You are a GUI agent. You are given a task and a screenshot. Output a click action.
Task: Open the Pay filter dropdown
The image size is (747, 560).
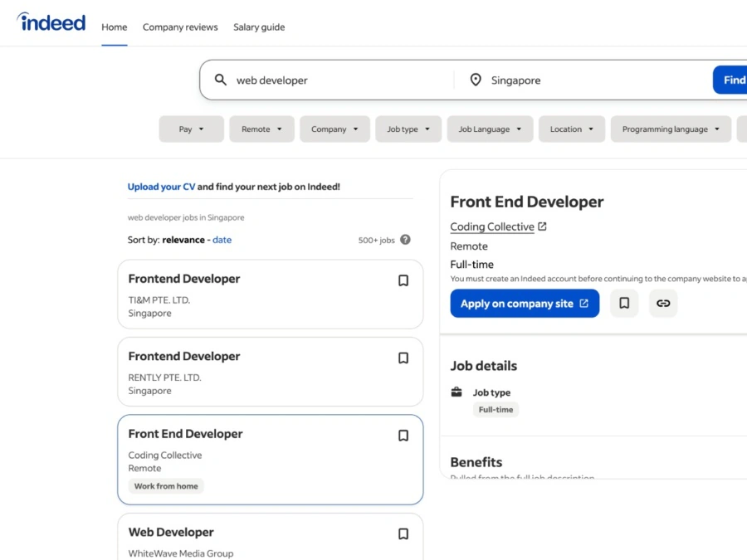click(x=191, y=129)
